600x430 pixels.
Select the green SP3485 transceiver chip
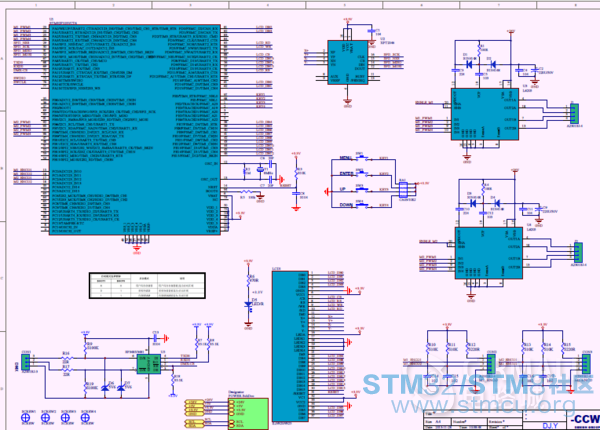click(x=149, y=364)
